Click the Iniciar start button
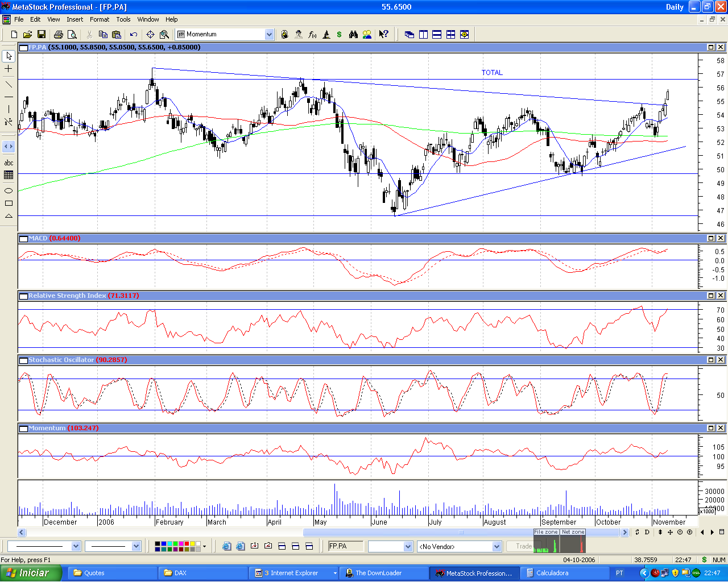 click(x=31, y=573)
